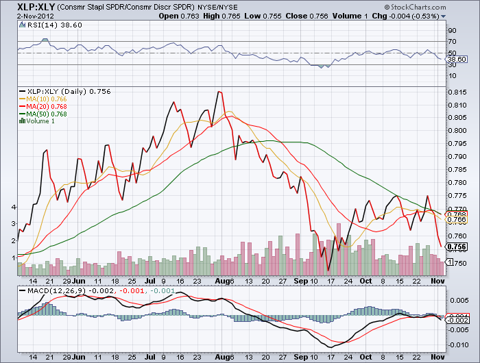Viewport: 480px width, 363px height.
Task: Click the XLP:XLY (Daily) 0.756 legend entry
Action: (x=65, y=91)
